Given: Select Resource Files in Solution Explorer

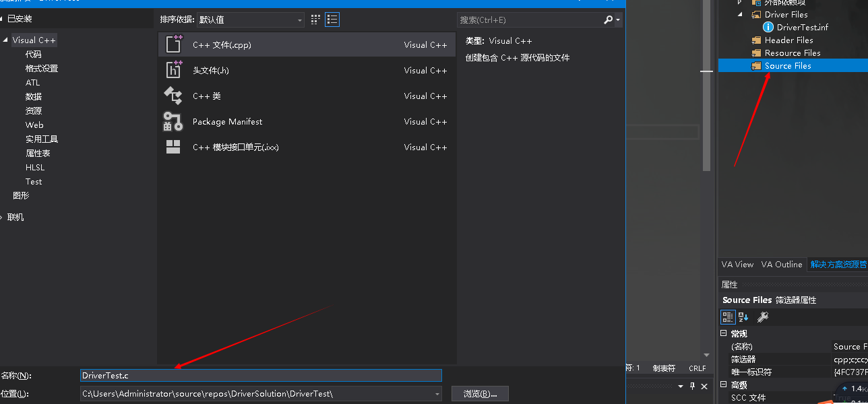Looking at the screenshot, I should tap(793, 53).
